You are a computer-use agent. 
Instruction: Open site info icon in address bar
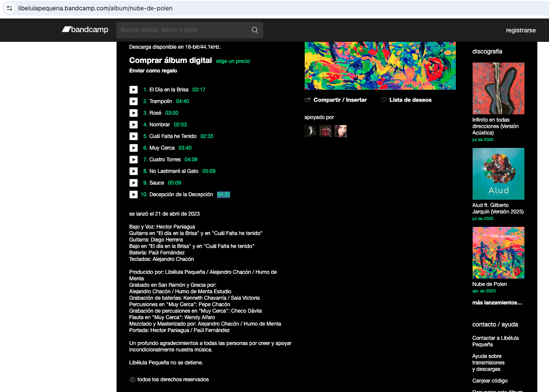(x=9, y=8)
